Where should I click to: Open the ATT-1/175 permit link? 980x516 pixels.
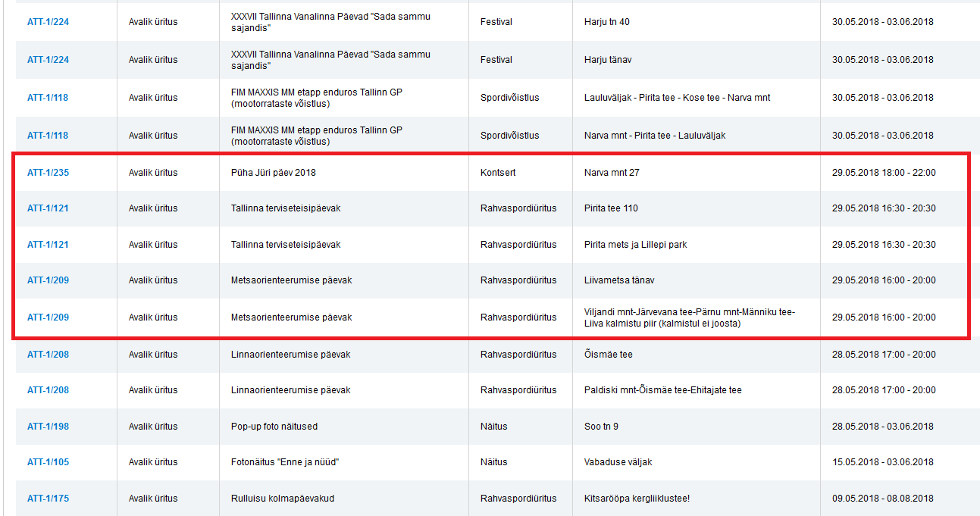(48, 499)
